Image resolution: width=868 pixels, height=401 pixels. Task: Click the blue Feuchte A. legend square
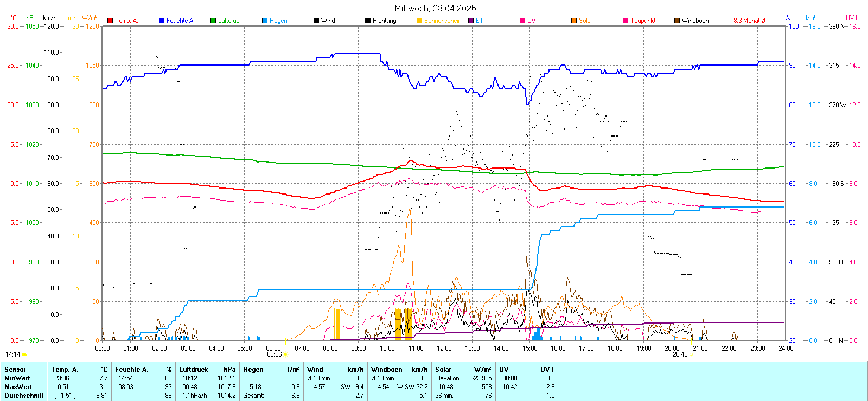162,21
